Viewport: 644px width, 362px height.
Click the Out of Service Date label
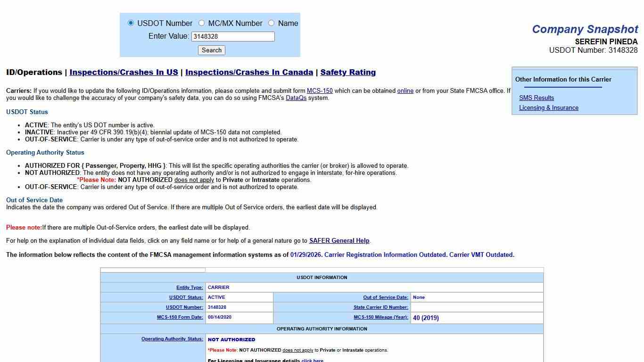pos(386,297)
